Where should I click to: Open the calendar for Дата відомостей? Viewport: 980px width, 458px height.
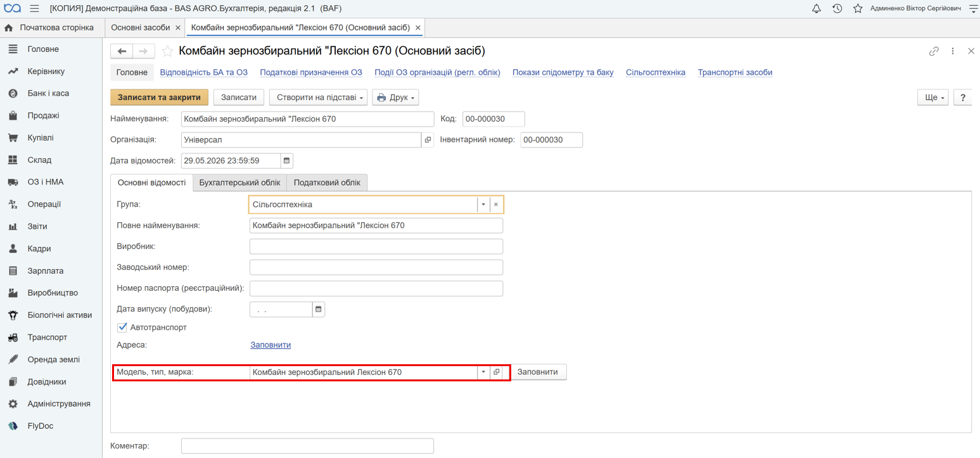pyautogui.click(x=286, y=161)
